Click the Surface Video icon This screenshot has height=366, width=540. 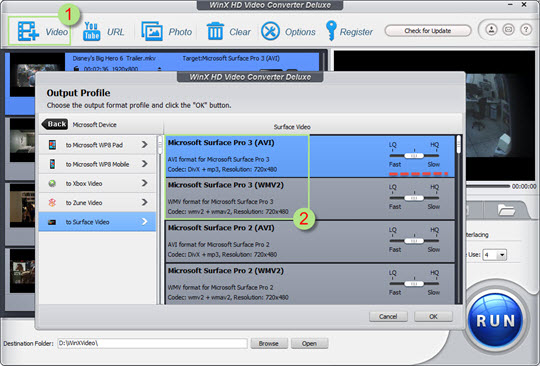[52, 222]
